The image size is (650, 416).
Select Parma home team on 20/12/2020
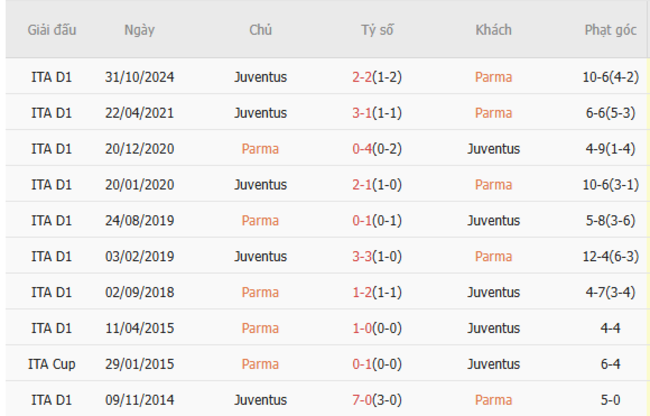click(x=260, y=149)
